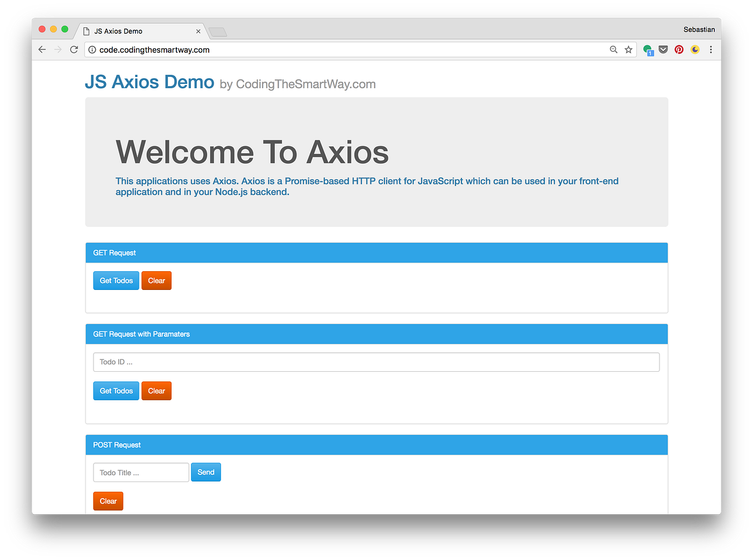753x560 pixels.
Task: Focus the Todo Title input field
Action: [140, 472]
